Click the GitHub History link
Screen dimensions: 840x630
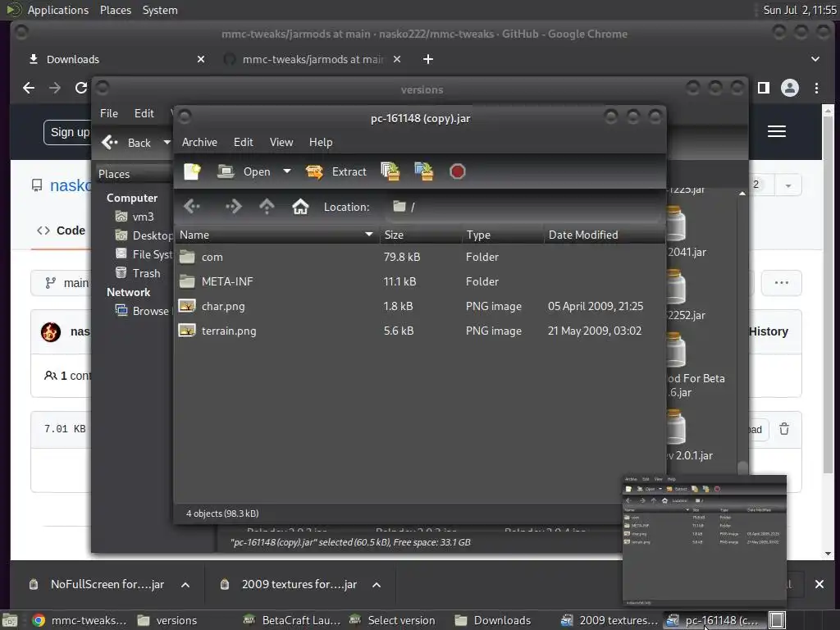pyautogui.click(x=768, y=331)
